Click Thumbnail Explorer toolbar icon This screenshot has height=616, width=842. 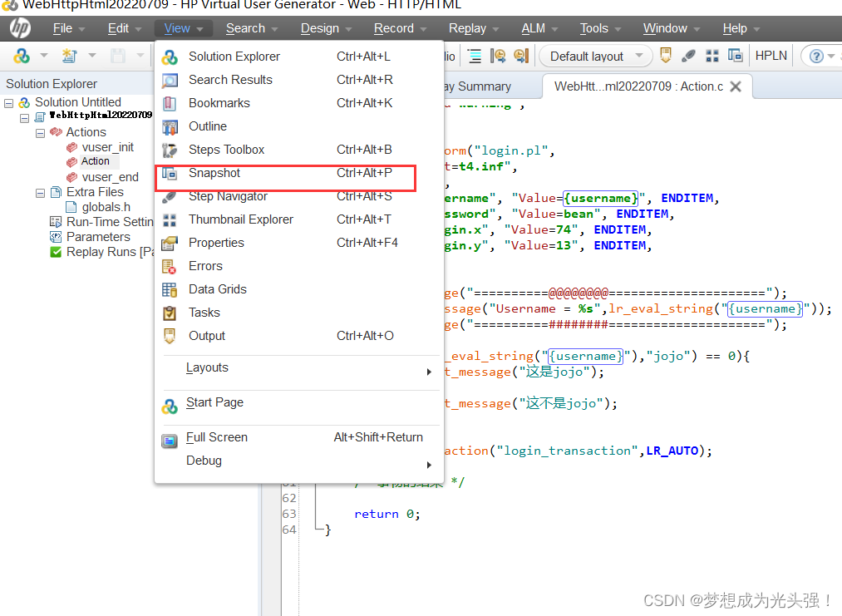click(x=712, y=56)
